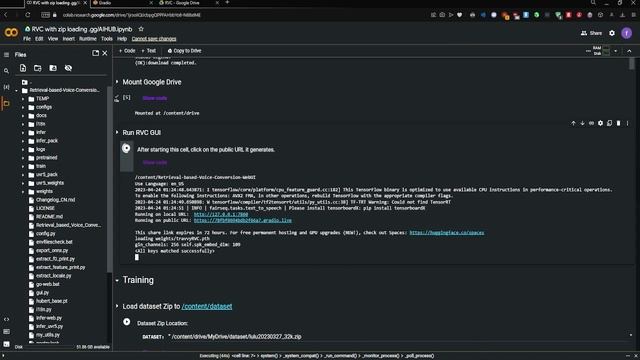Collapse the Training section
The width and height of the screenshot is (640, 360).
117,280
